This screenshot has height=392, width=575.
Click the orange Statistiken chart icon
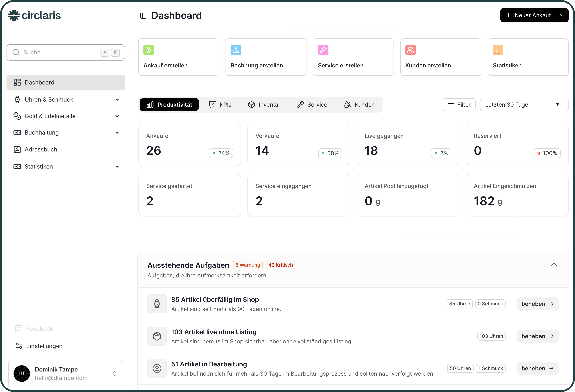[x=498, y=50]
